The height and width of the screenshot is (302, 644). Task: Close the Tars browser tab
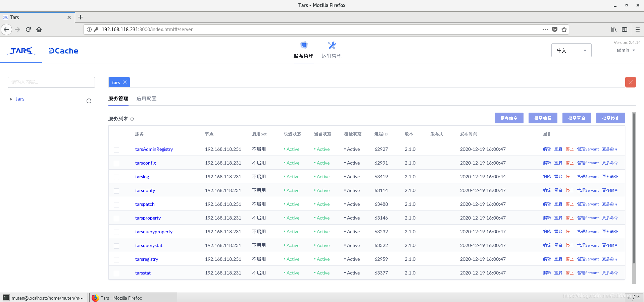coord(69,17)
